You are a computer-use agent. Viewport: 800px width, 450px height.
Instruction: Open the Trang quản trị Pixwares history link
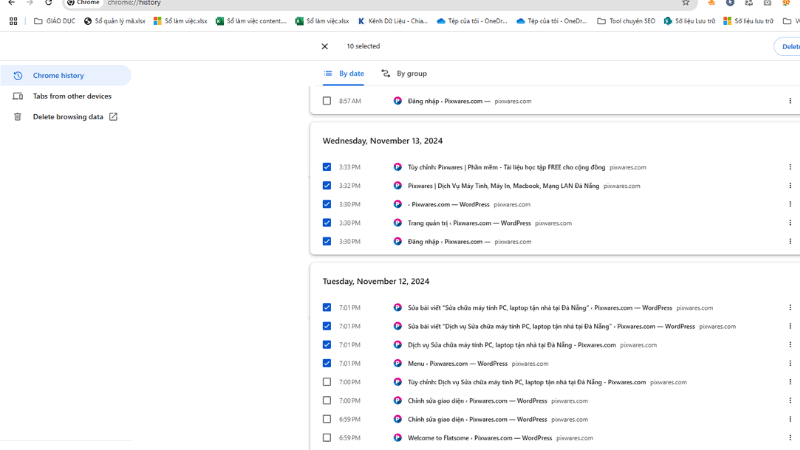point(469,223)
